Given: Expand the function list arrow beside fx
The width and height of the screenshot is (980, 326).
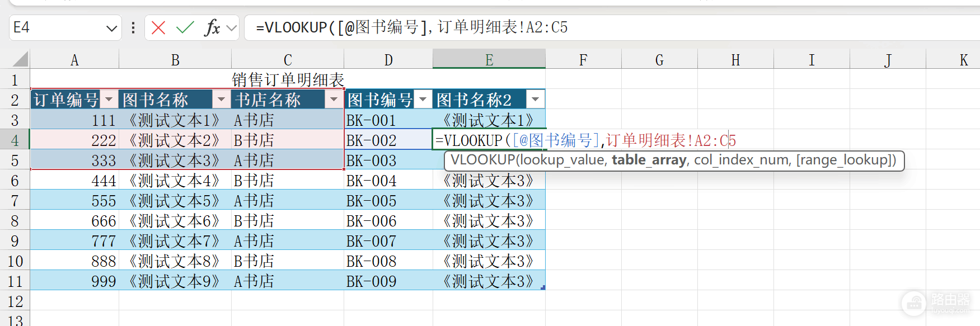Looking at the screenshot, I should point(232,27).
